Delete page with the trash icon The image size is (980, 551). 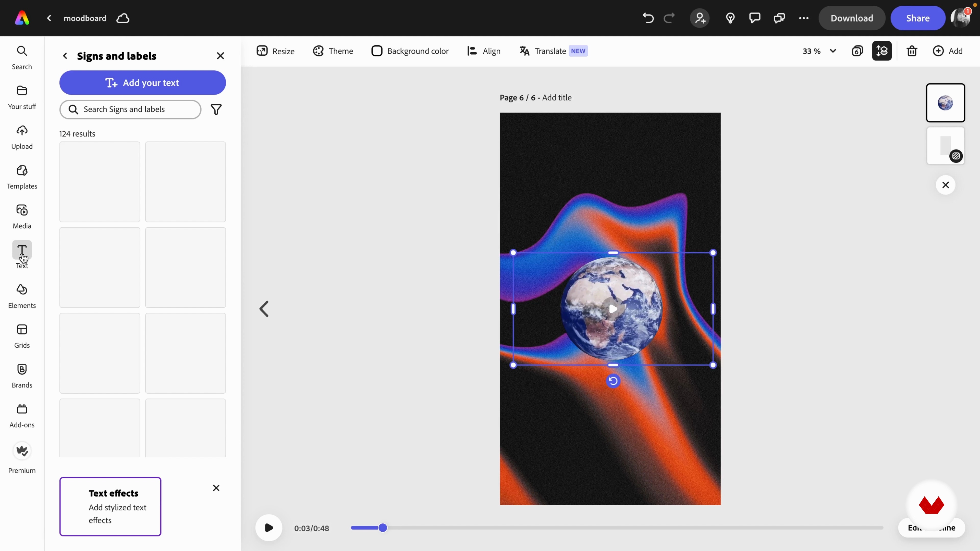pyautogui.click(x=912, y=51)
